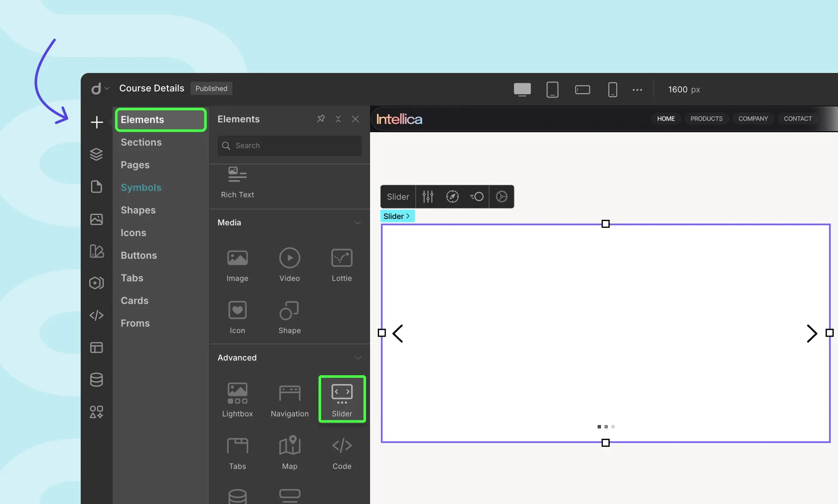This screenshot has width=838, height=504.
Task: Go to next slide arrow
Action: 811,333
